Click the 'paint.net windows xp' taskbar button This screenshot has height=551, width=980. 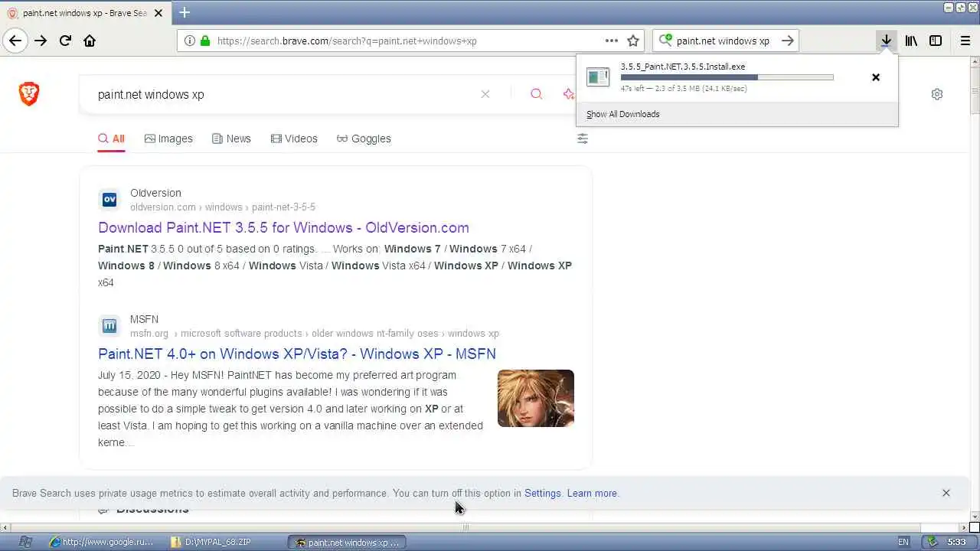click(347, 542)
